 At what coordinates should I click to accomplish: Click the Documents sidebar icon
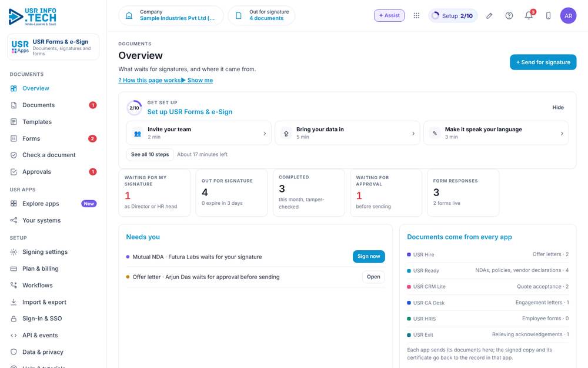tap(14, 105)
